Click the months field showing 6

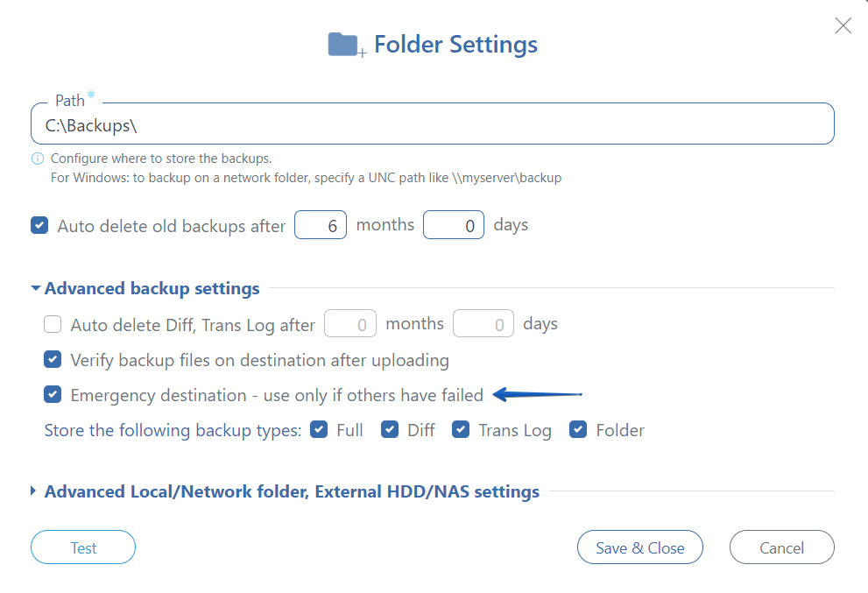click(x=321, y=225)
